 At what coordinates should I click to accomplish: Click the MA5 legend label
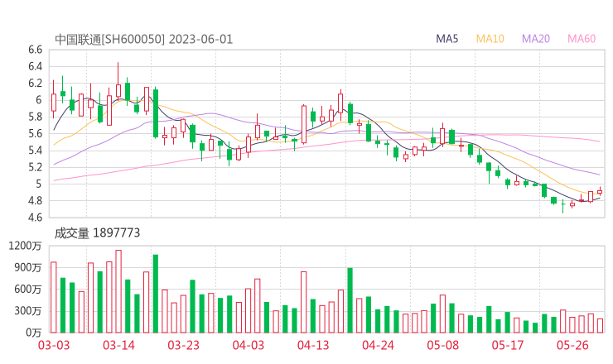click(x=446, y=39)
